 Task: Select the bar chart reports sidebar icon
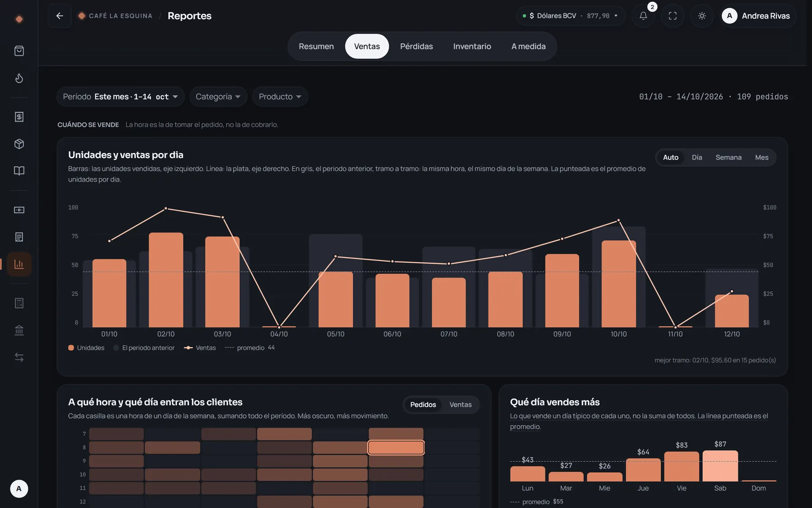pyautogui.click(x=19, y=264)
